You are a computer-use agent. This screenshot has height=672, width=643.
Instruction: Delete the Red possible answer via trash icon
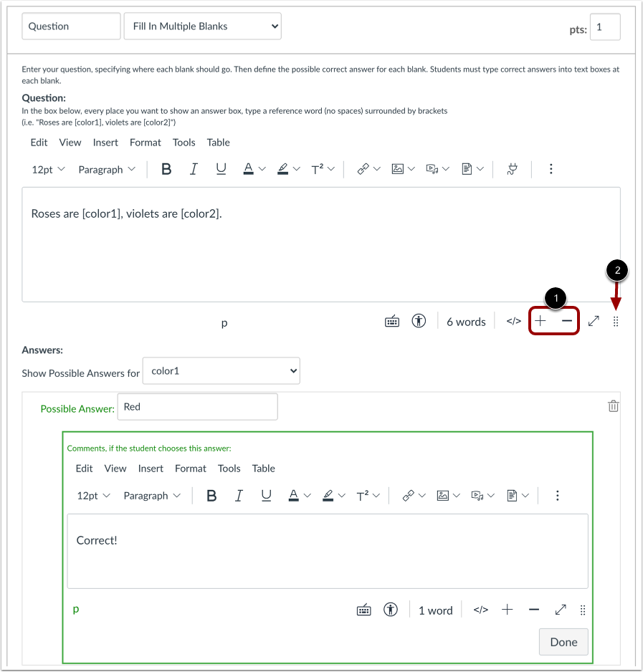(613, 405)
